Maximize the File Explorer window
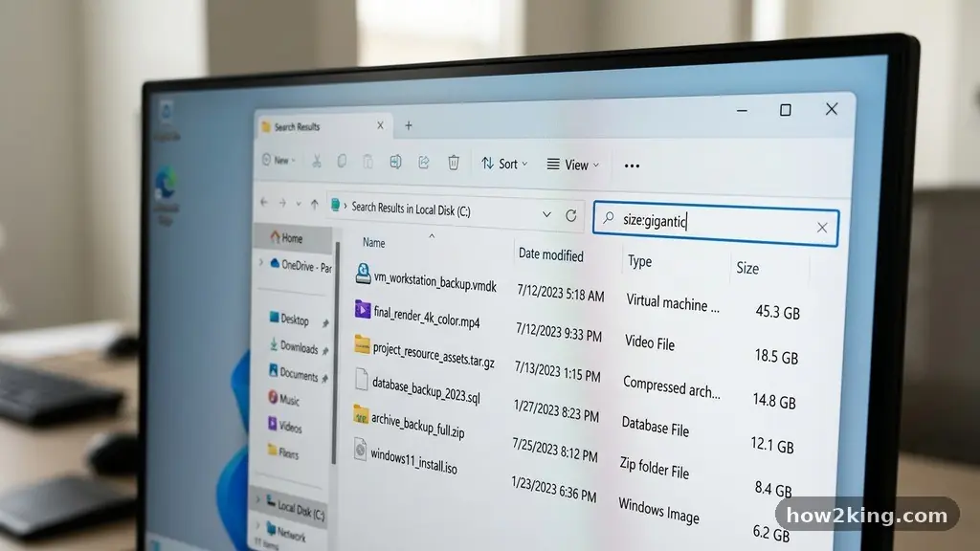This screenshot has width=980, height=551. (785, 110)
